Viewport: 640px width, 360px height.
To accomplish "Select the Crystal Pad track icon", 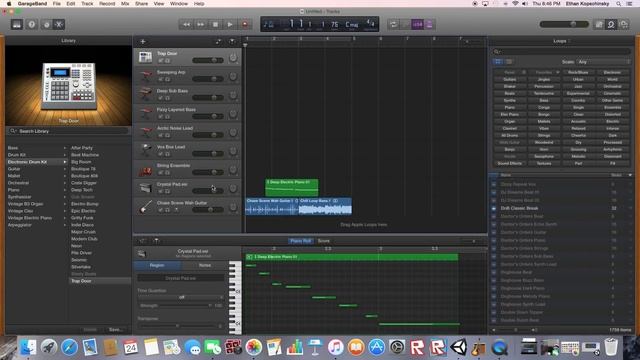I will tap(145, 188).
